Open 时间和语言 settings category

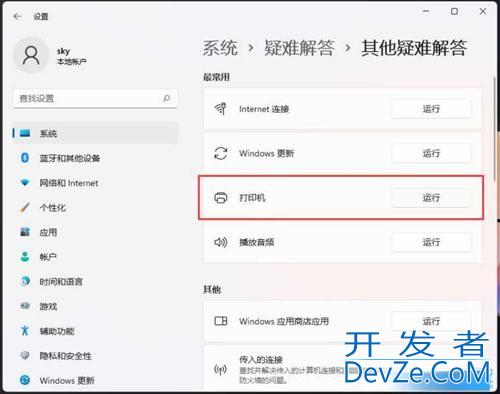pos(95,281)
